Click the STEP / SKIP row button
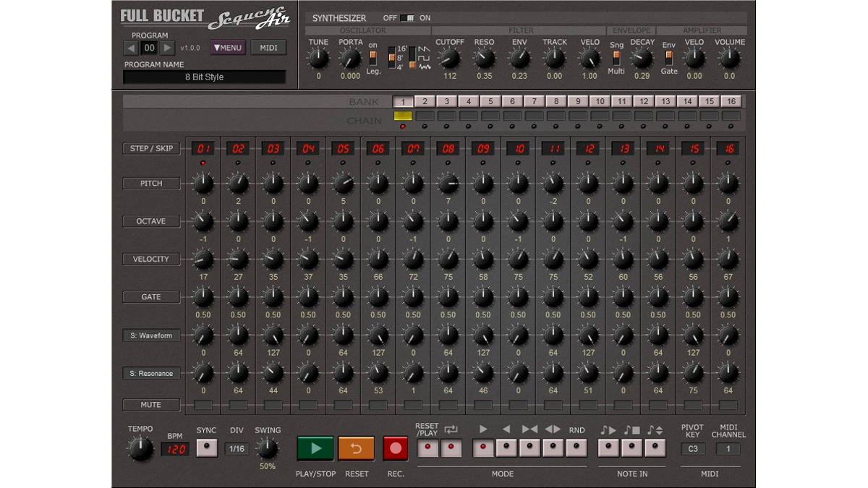The width and height of the screenshot is (868, 488). [x=151, y=148]
